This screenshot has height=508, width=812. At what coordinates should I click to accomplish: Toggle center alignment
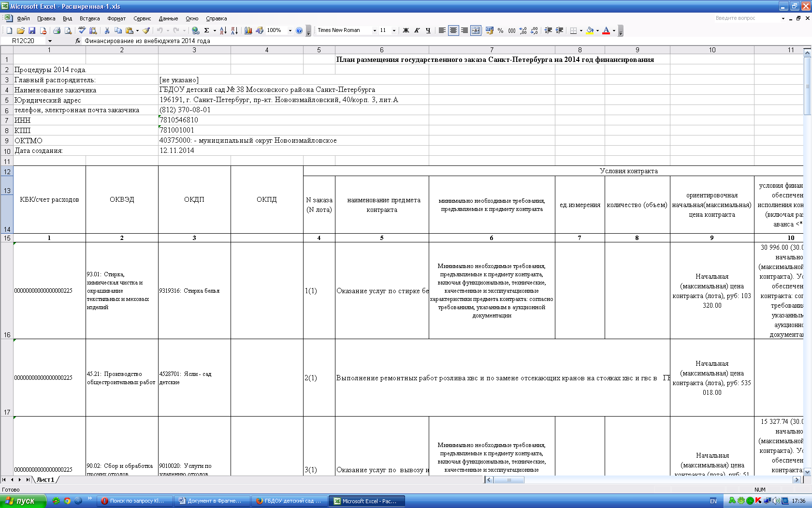click(x=453, y=30)
